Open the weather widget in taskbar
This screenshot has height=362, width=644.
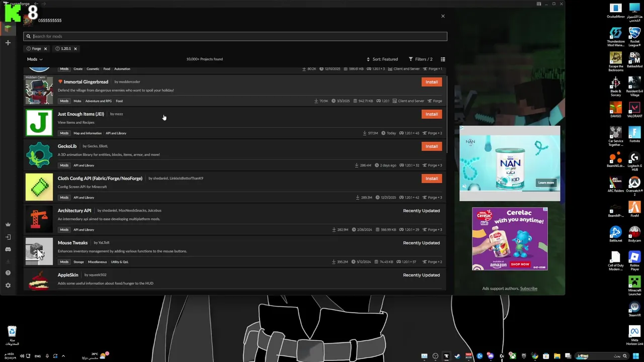coord(94,356)
